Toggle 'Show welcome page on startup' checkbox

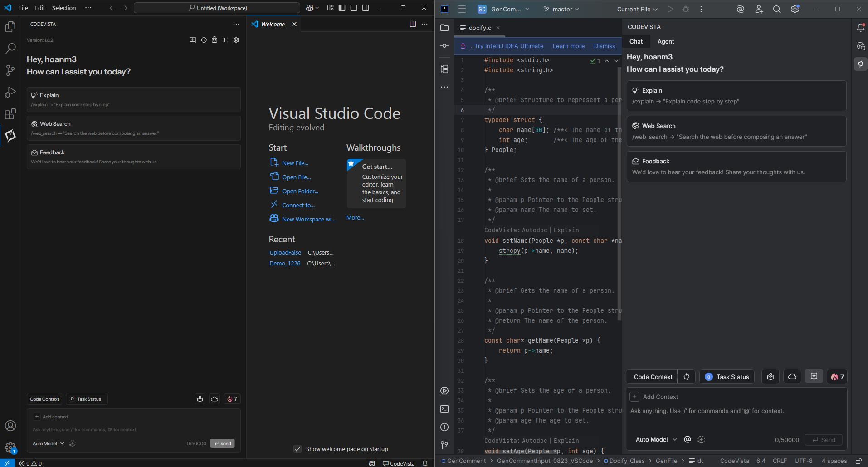297,449
